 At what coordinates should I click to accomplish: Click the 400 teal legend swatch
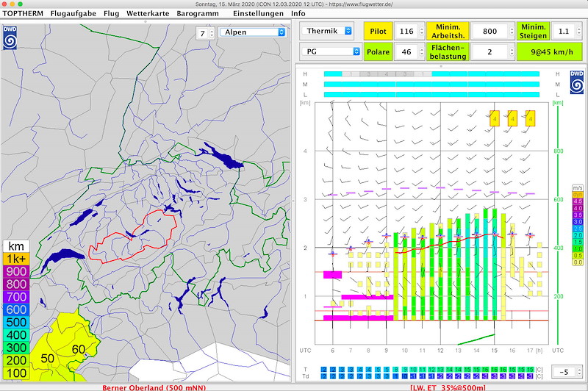[16, 335]
